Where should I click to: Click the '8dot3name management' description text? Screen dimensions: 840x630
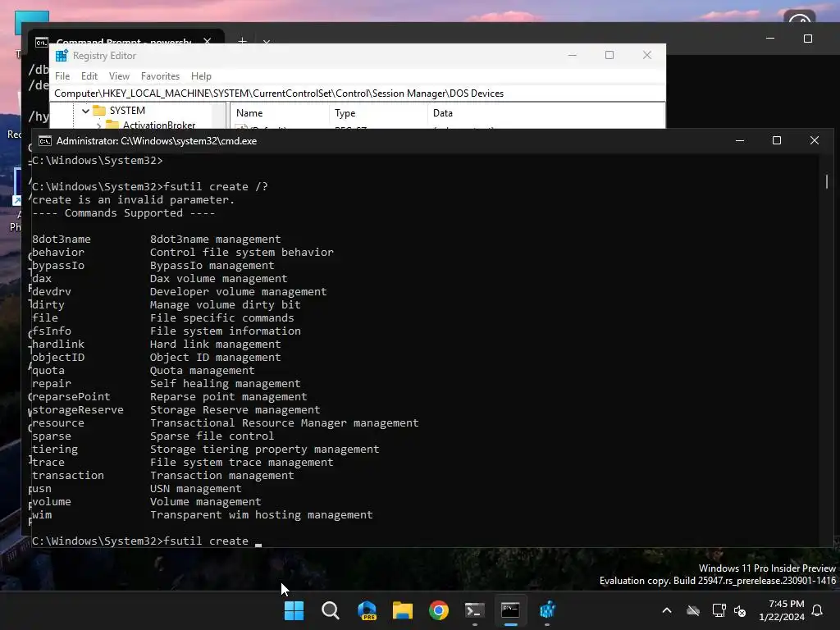[x=216, y=240]
